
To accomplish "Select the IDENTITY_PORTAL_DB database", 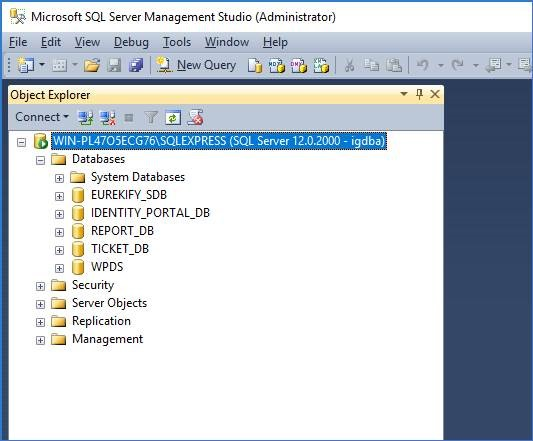I will (x=150, y=213).
